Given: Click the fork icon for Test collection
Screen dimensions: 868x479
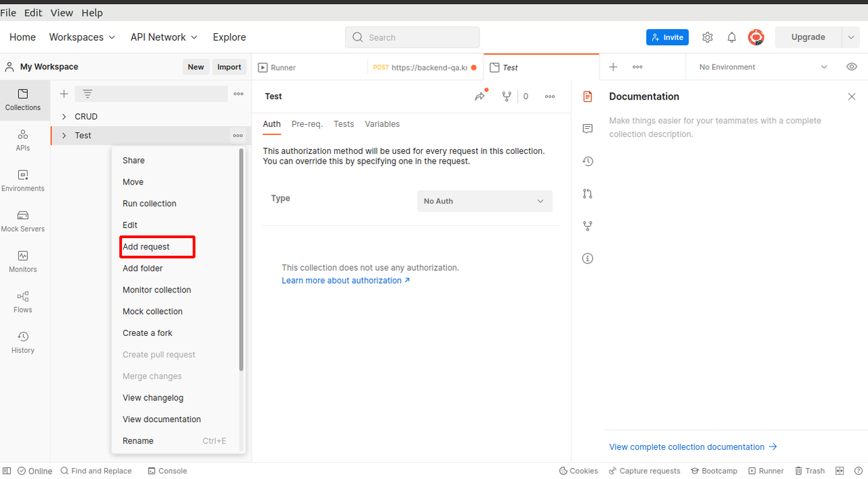Looking at the screenshot, I should coord(507,96).
